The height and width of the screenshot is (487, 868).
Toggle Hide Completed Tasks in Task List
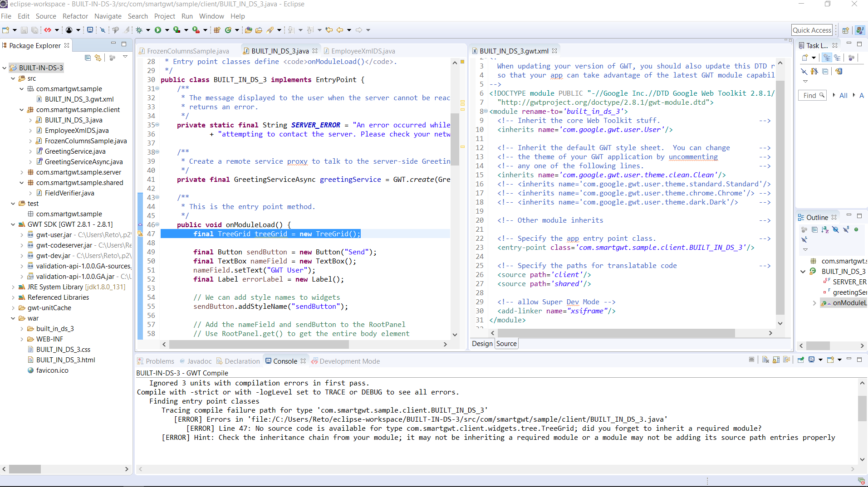804,71
